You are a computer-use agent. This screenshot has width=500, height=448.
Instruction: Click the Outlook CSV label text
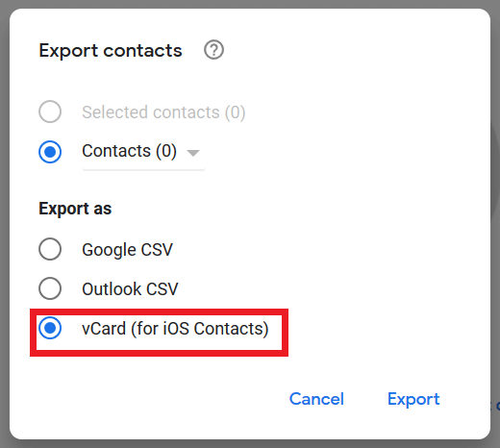coord(130,288)
